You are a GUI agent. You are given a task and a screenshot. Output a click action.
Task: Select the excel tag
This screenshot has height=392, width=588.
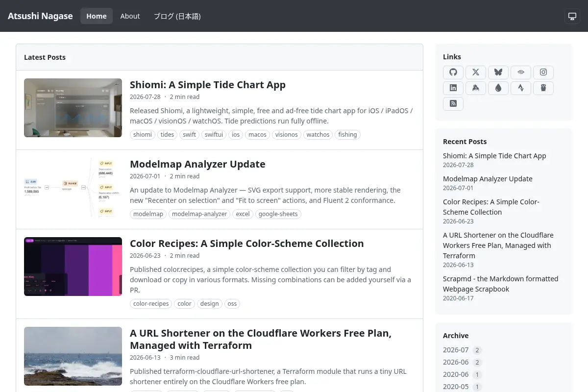click(x=243, y=214)
